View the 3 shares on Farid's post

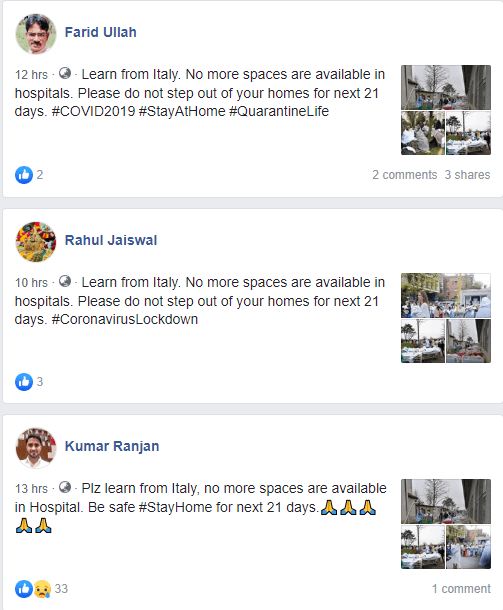[x=467, y=175]
